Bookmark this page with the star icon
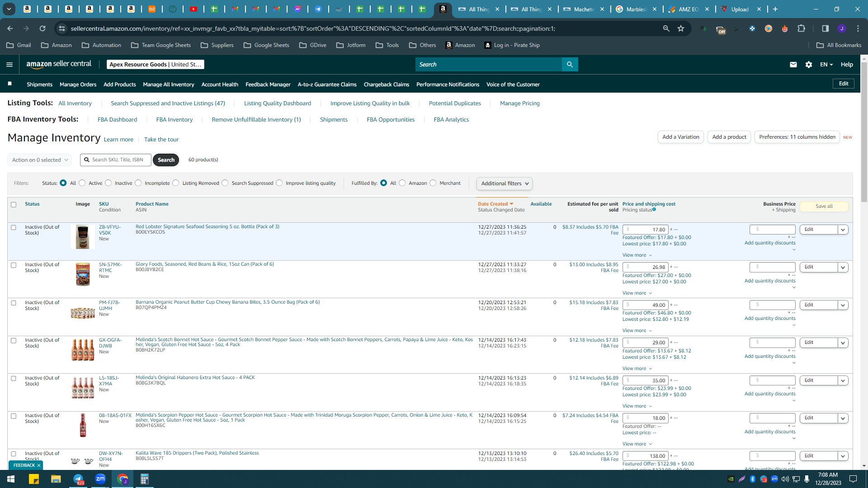This screenshot has width=868, height=488. coord(681,28)
